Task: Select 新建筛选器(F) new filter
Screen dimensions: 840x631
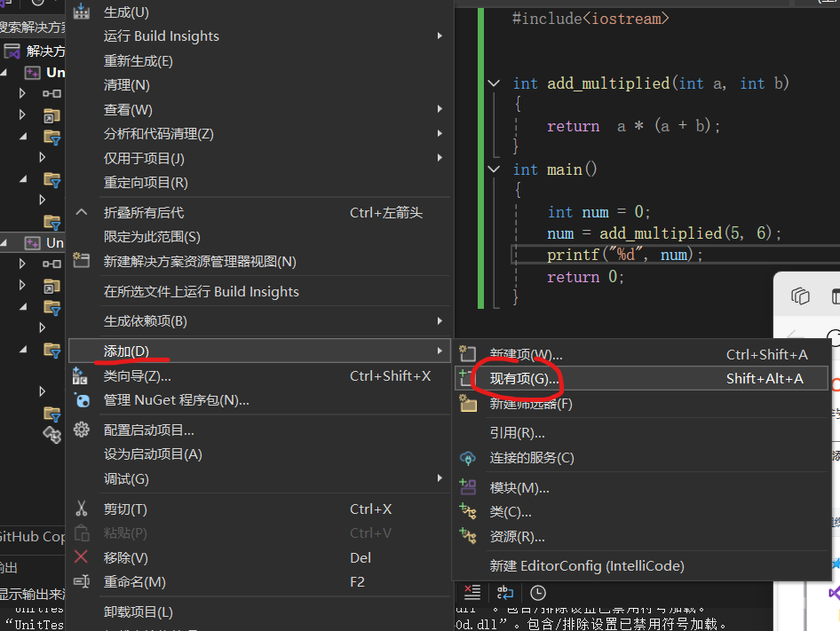Action: coord(641,403)
